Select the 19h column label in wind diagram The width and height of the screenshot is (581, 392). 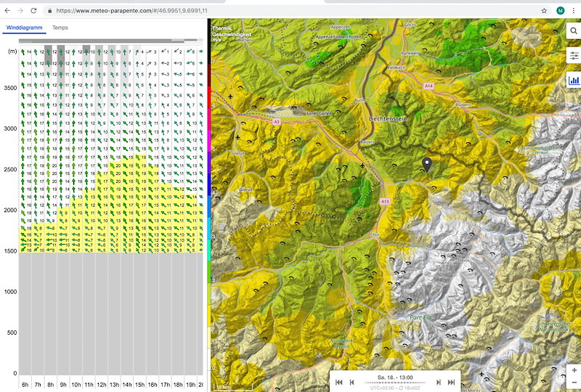pyautogui.click(x=190, y=385)
